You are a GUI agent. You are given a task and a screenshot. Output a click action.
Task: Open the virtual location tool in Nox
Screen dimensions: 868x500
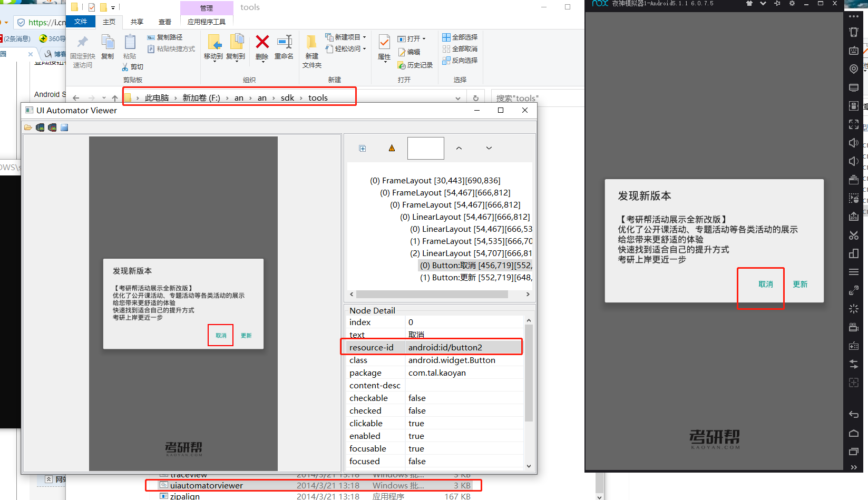(x=854, y=69)
